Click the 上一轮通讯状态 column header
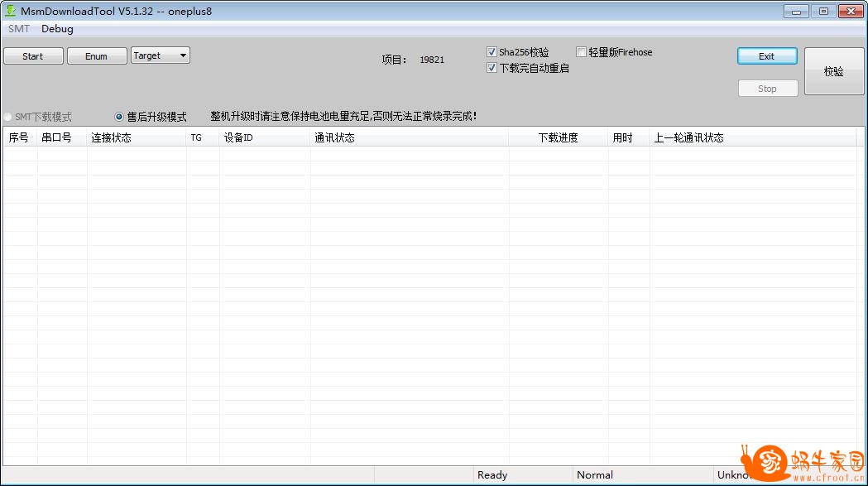 point(753,137)
